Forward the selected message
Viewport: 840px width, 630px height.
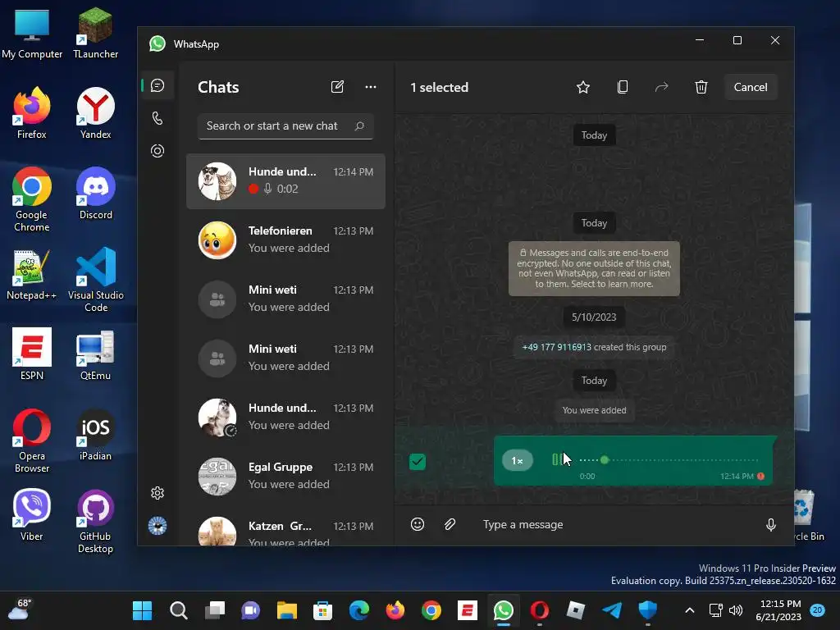662,87
